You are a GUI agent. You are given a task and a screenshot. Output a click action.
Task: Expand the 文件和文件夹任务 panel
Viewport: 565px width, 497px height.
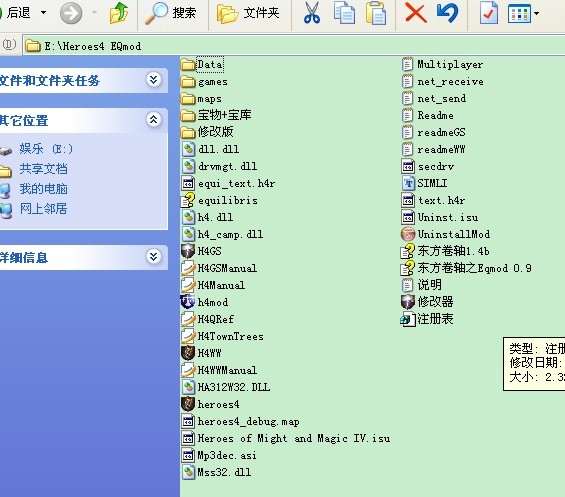pos(154,80)
